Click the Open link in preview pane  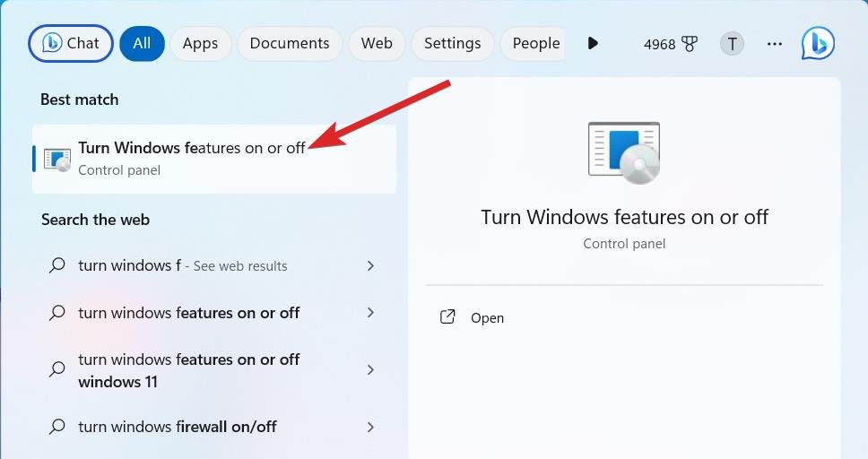coord(487,318)
